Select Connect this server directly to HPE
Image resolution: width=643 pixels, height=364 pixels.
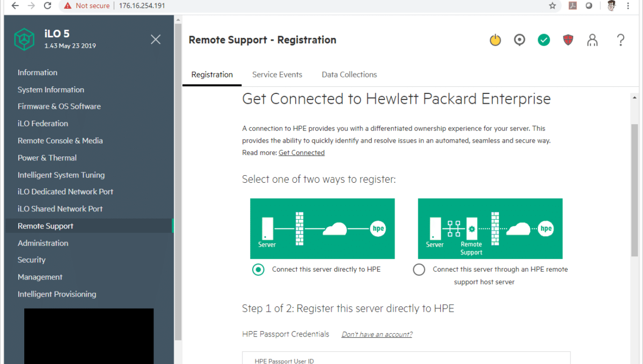[x=258, y=270]
